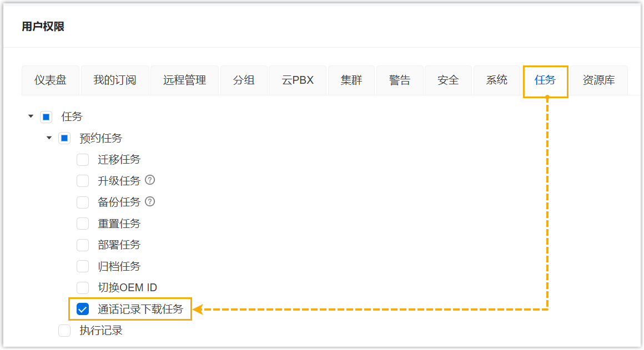Tick the 归档任务 checkbox

83,266
